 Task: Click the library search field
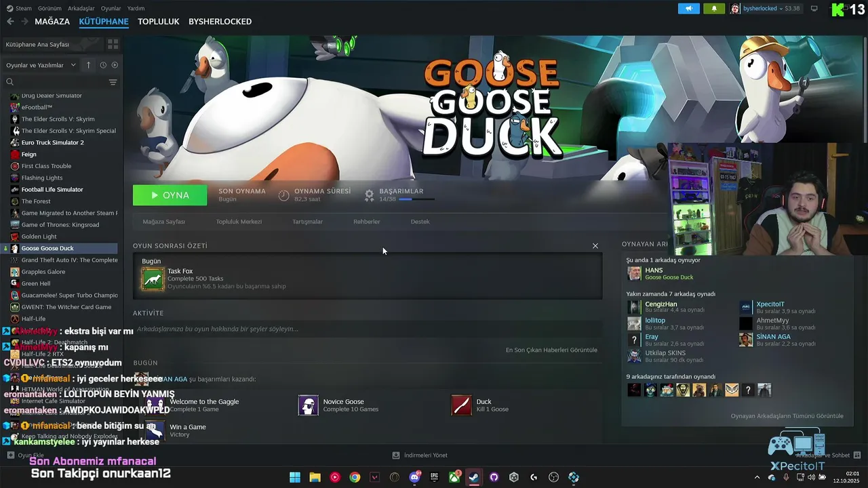click(61, 82)
